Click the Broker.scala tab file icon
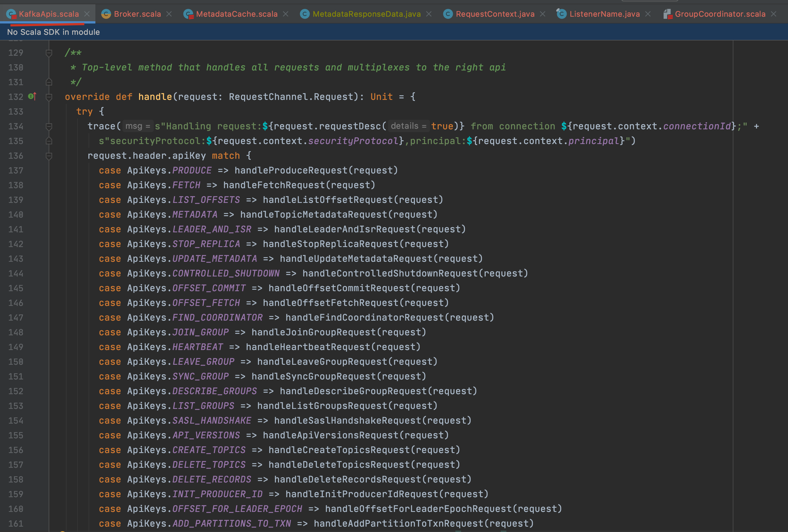Screen dimensions: 788x532 (x=106, y=14)
